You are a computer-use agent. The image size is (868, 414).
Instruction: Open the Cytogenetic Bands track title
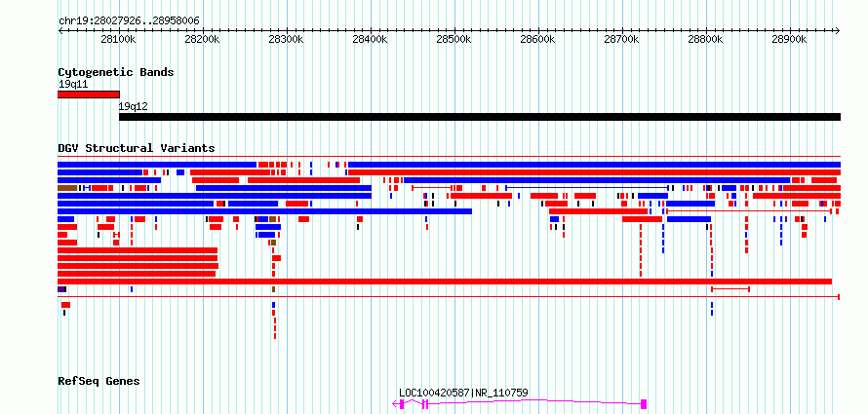pos(116,72)
